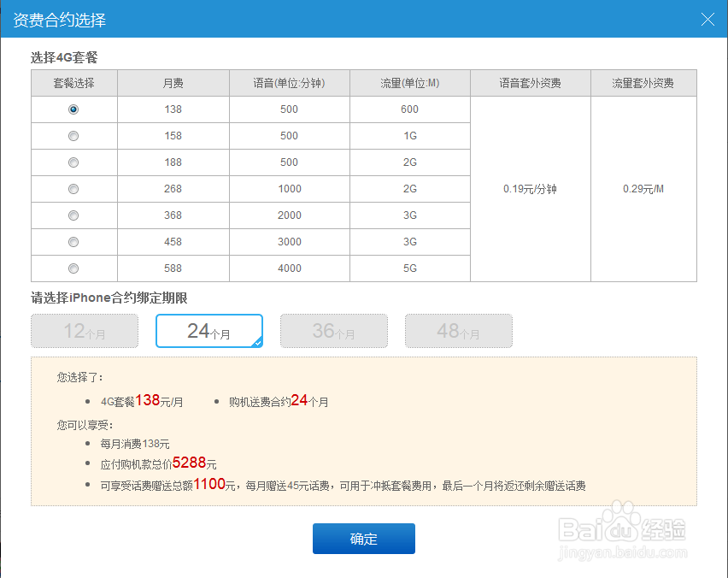The image size is (728, 578).
Task: Select the 138 monthly fee plan radio button
Action: click(73, 109)
